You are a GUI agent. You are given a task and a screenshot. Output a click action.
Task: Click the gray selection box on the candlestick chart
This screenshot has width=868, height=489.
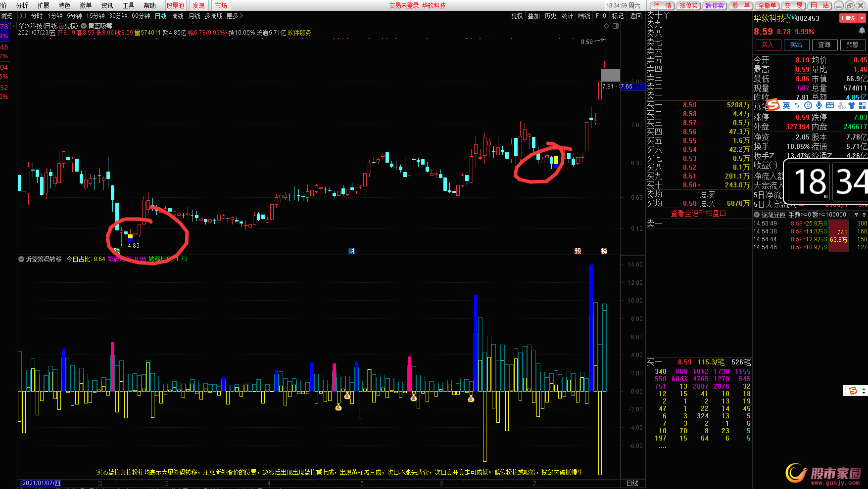point(610,75)
